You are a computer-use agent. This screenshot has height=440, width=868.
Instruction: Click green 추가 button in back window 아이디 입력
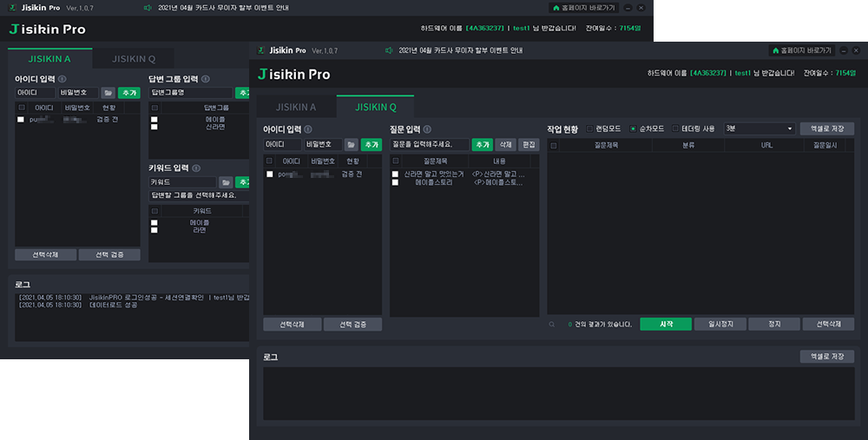click(129, 93)
